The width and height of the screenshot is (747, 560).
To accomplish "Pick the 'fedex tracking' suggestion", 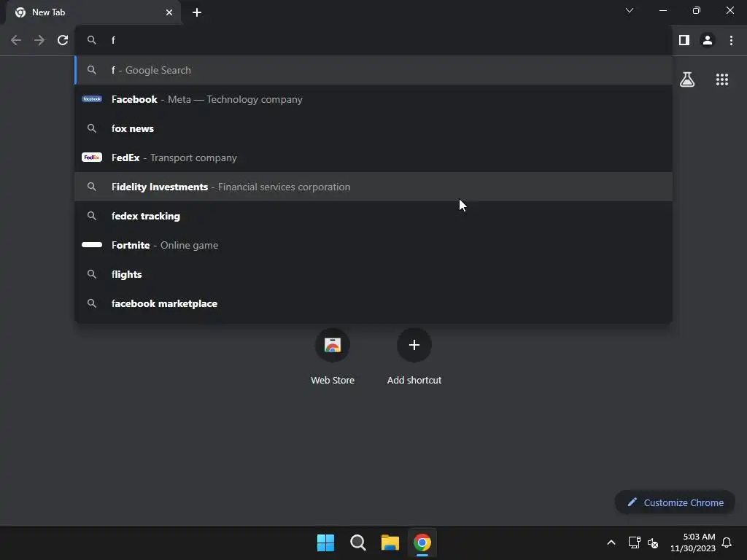I will [x=373, y=216].
